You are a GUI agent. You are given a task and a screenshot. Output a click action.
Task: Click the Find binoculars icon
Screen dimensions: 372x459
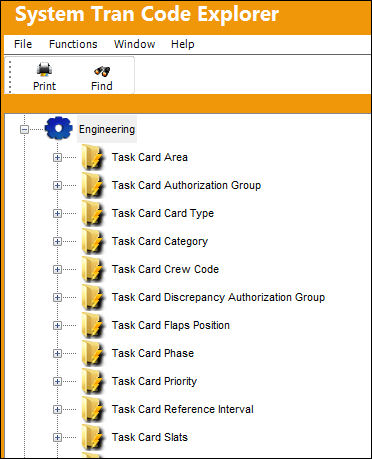tap(102, 71)
